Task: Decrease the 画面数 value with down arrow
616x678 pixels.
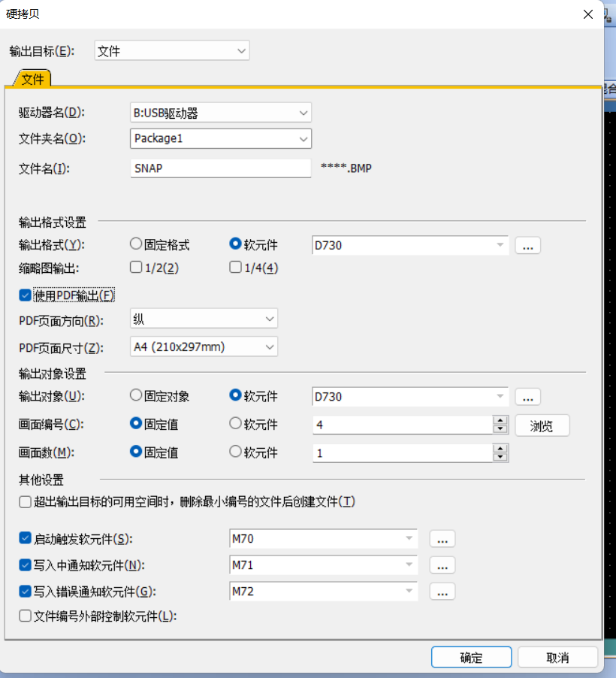Action: 501,457
